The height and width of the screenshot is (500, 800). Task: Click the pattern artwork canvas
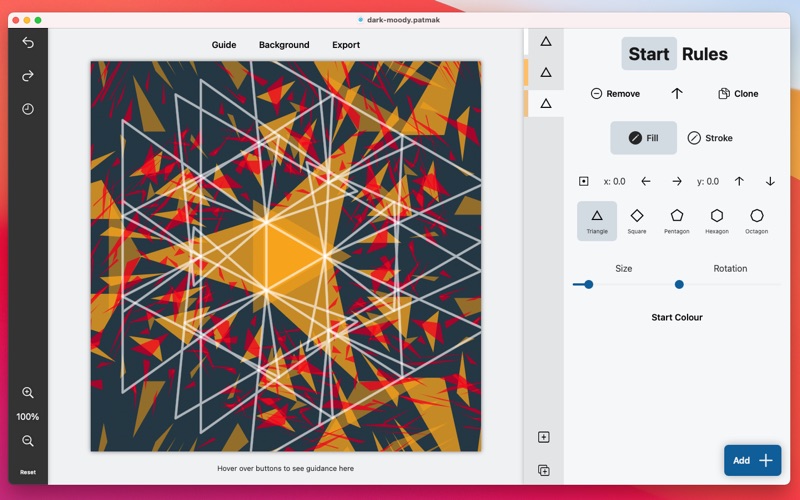286,256
